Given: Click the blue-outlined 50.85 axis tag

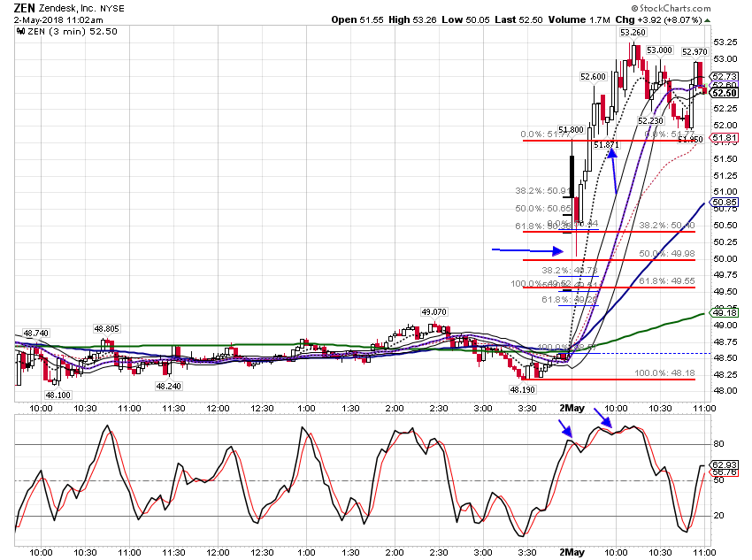Looking at the screenshot, I should (x=725, y=203).
